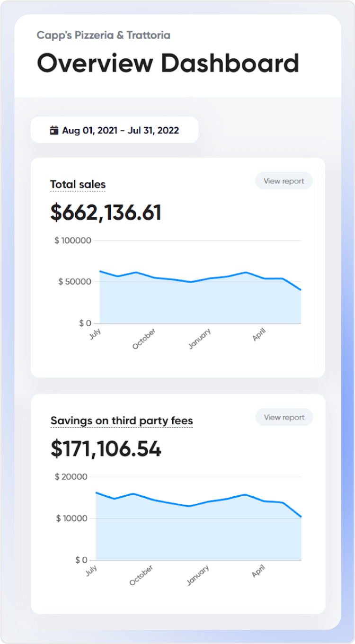355x644 pixels.
Task: Click the April label on savings chart
Action: 258,571
